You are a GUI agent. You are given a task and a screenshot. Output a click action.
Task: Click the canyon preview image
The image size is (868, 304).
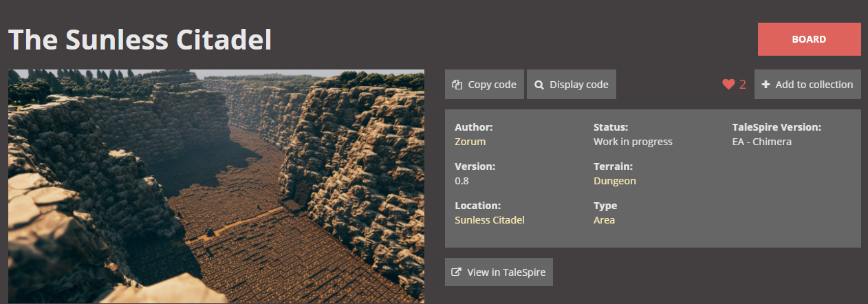(x=216, y=186)
